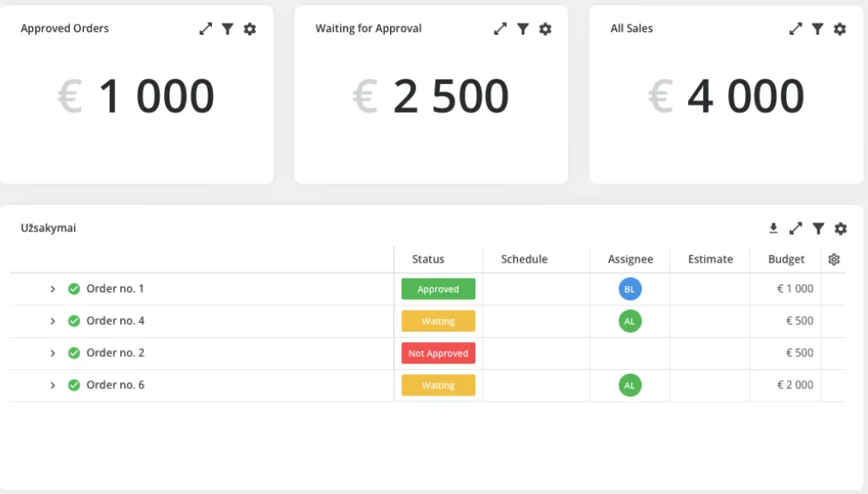The image size is (868, 494).
Task: Click the Waiting for Approval widget title
Action: click(368, 29)
